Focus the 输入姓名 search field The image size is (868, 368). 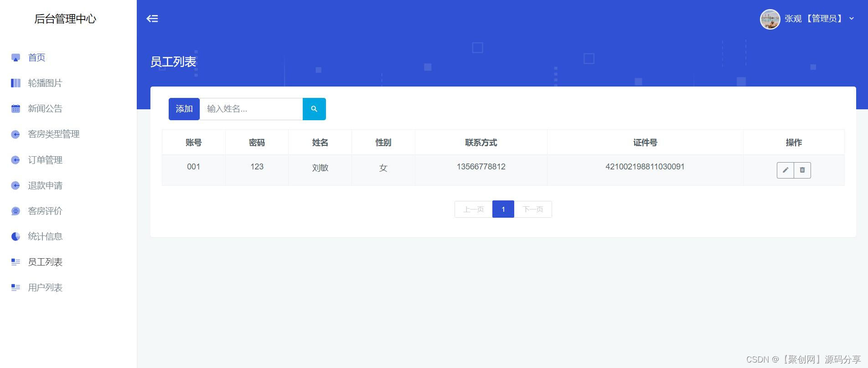(251, 109)
